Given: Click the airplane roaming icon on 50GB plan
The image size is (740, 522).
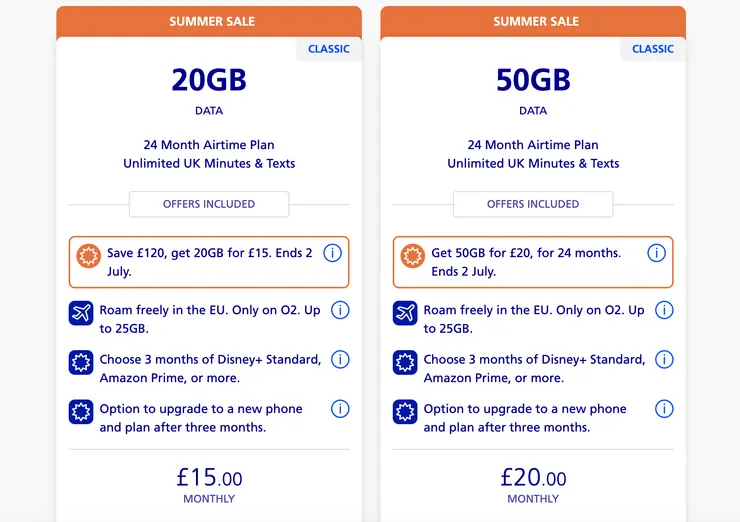Looking at the screenshot, I should (405, 312).
